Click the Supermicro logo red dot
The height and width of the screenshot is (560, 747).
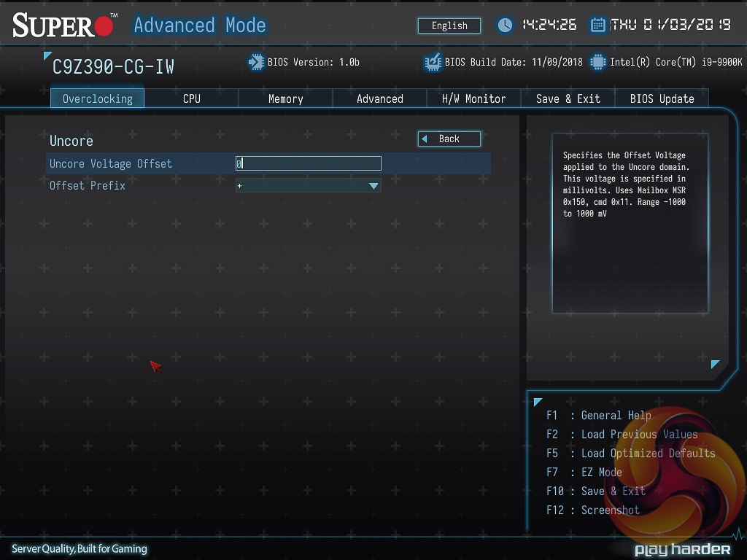[104, 27]
